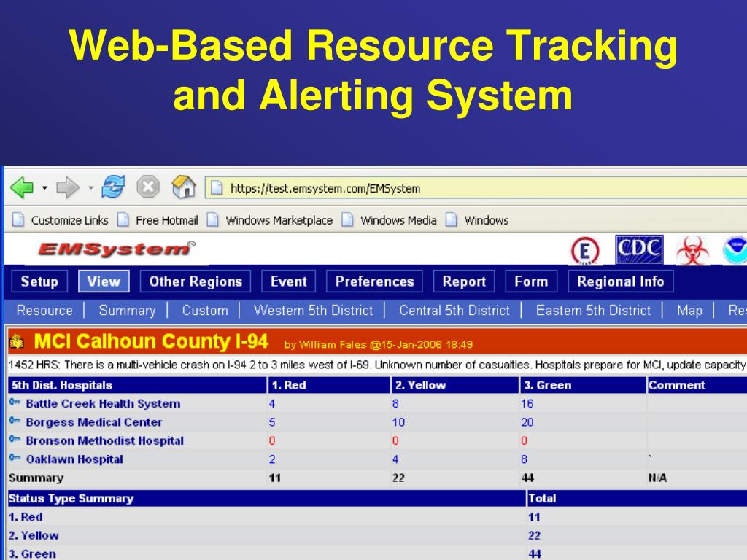Open the Battle Creek Health System link
Image resolution: width=747 pixels, height=560 pixels.
[x=101, y=403]
